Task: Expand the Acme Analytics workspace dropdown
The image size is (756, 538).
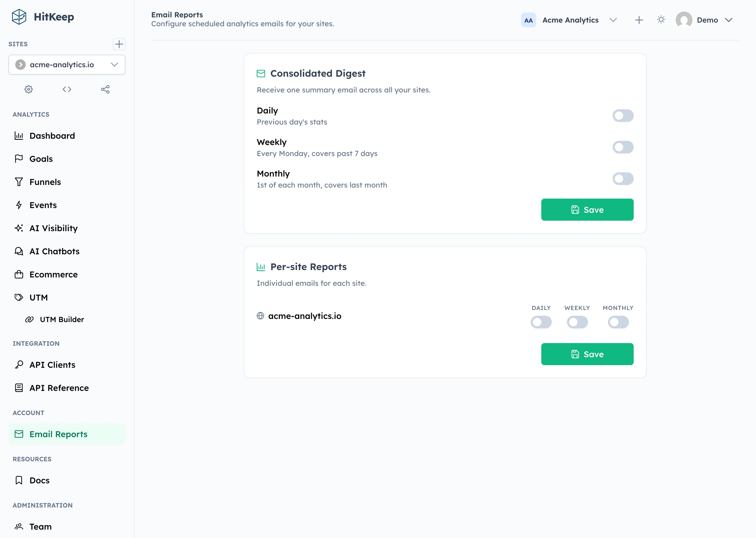Action: 613,20
